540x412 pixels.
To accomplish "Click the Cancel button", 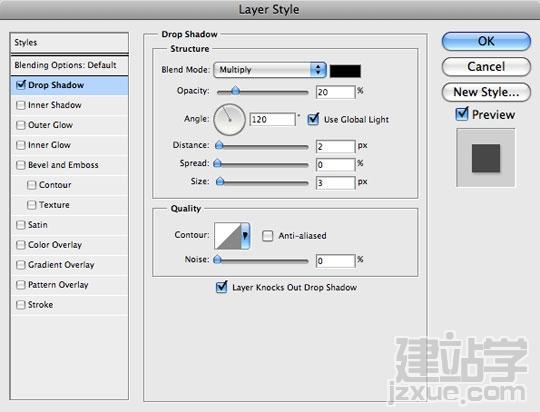I will point(486,66).
